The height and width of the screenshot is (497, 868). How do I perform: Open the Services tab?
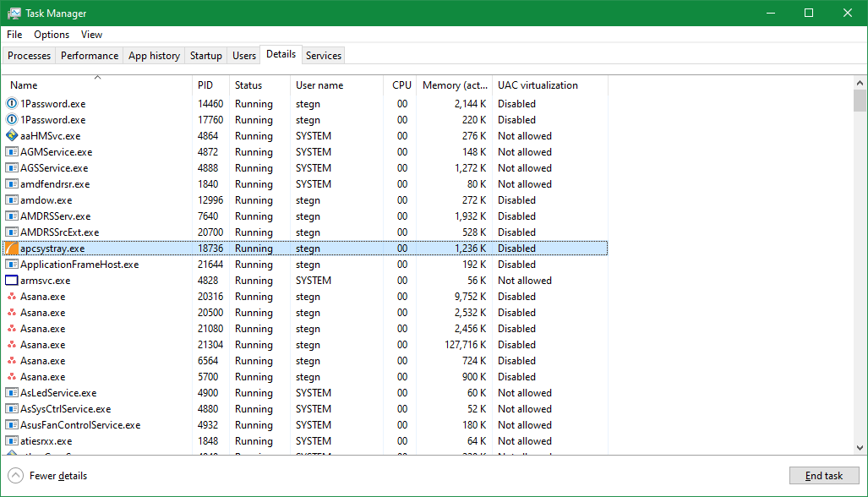pyautogui.click(x=323, y=55)
